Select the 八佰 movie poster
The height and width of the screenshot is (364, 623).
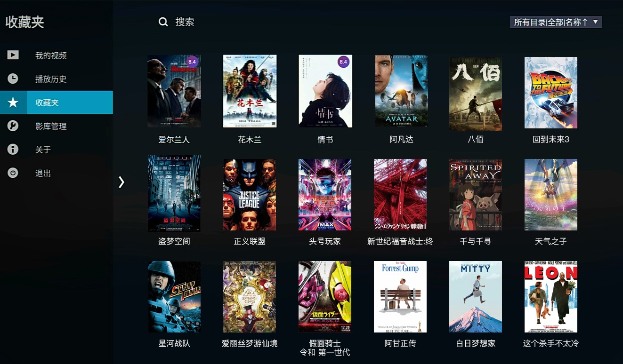pos(476,94)
